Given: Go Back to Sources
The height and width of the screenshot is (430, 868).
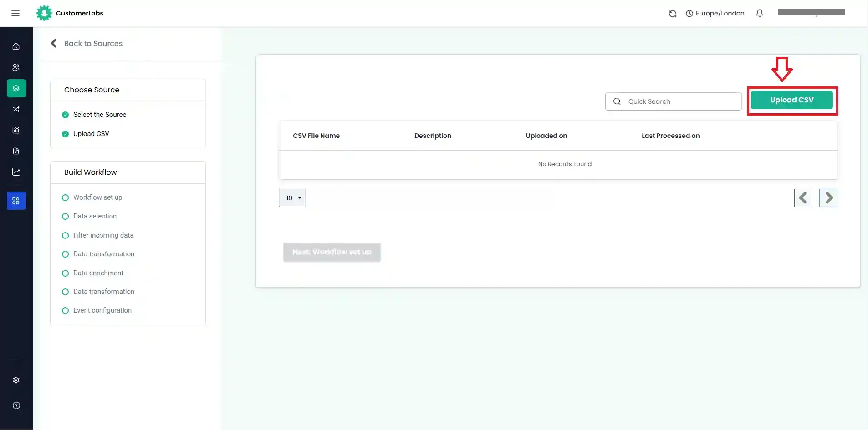Looking at the screenshot, I should tap(93, 43).
